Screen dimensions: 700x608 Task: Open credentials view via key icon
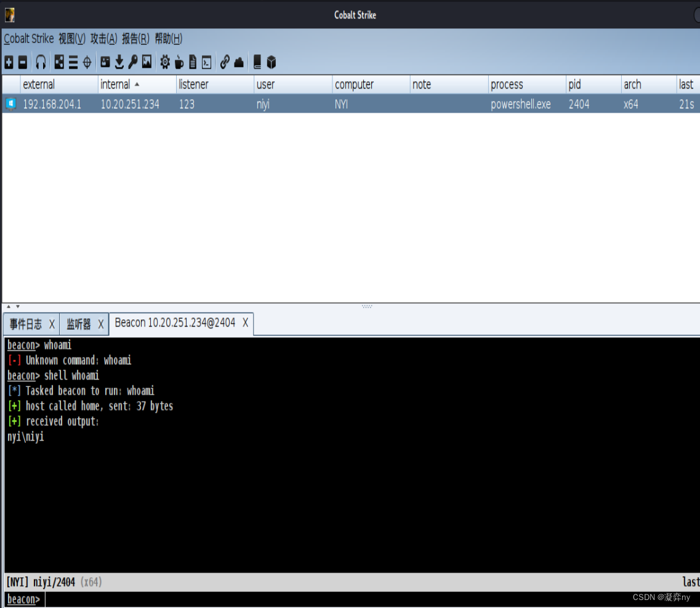point(132,62)
